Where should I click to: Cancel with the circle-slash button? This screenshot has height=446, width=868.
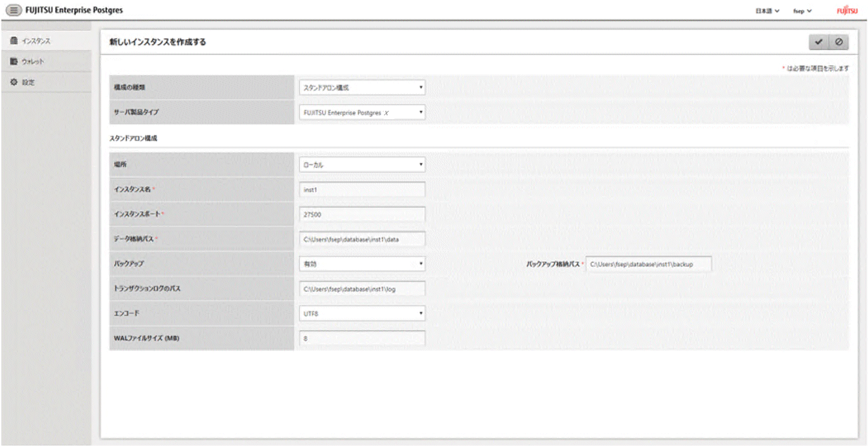pos(839,42)
